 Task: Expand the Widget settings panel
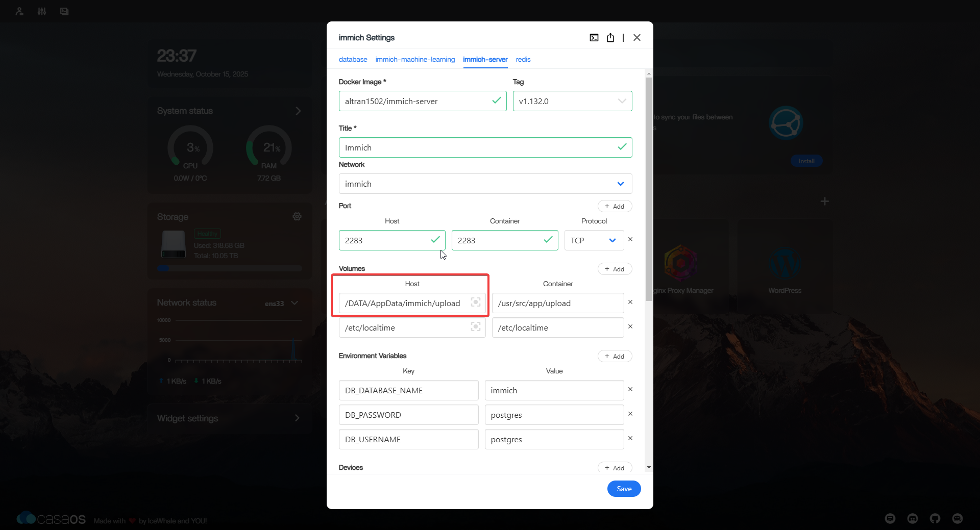[297, 418]
